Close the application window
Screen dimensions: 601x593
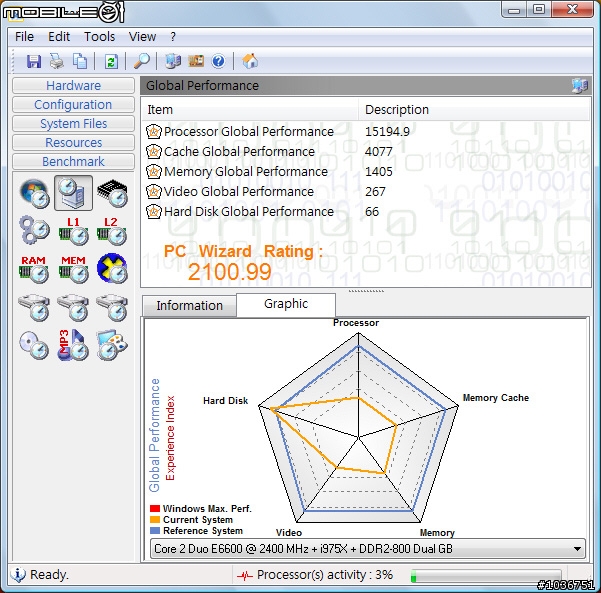tap(572, 10)
